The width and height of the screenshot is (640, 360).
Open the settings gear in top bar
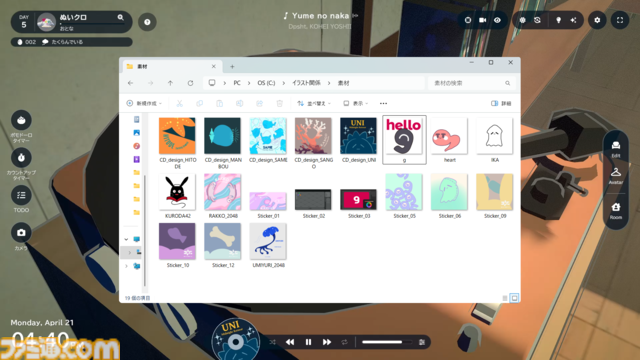click(x=597, y=20)
